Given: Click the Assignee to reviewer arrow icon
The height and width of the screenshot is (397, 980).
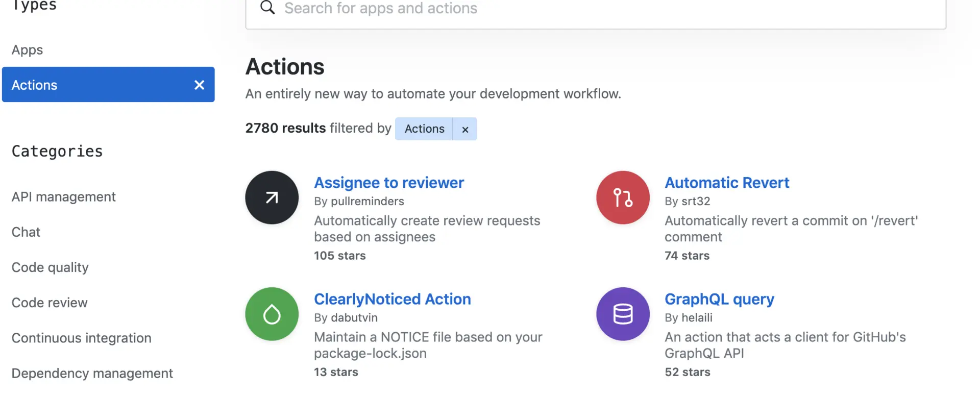Looking at the screenshot, I should (x=272, y=197).
